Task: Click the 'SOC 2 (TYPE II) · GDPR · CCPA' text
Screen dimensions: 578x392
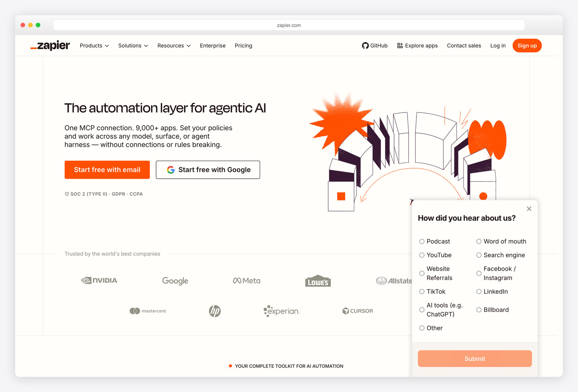Action: pos(107,194)
